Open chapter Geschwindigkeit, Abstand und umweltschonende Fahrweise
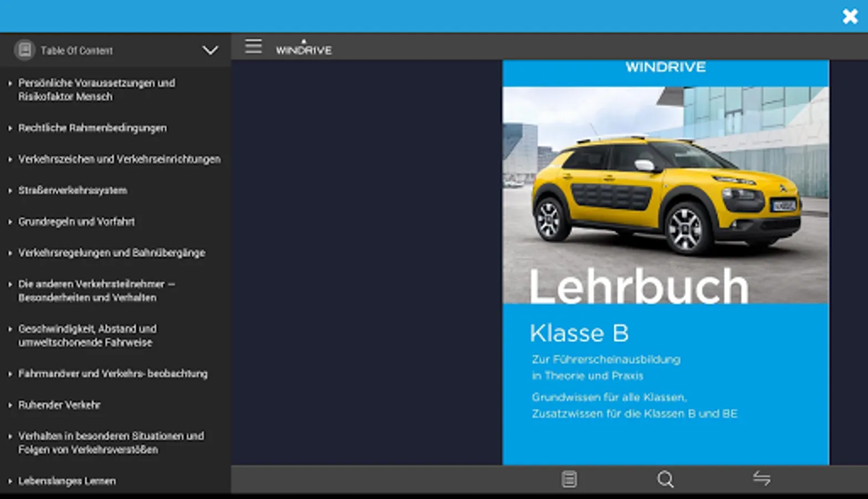Image resolution: width=868 pixels, height=499 pixels. pyautogui.click(x=88, y=335)
